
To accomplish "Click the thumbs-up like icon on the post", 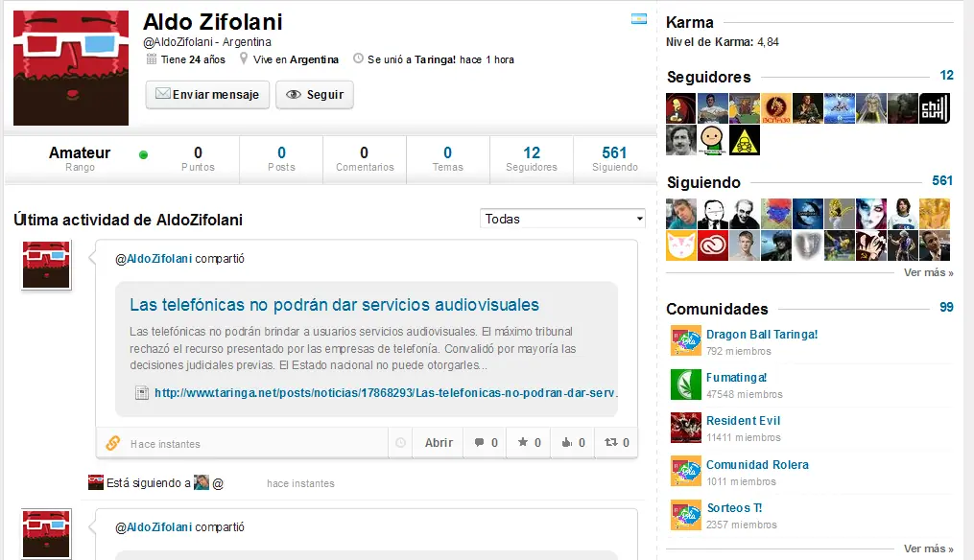I will 566,443.
